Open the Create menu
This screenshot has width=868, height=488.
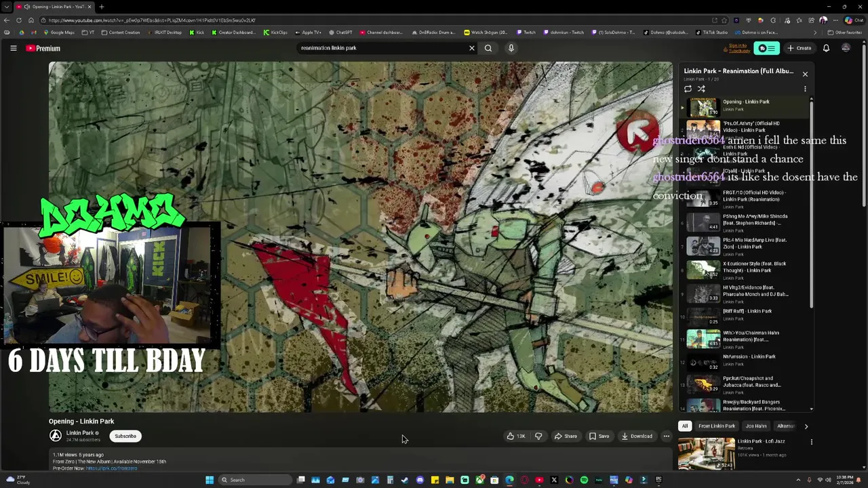click(800, 48)
